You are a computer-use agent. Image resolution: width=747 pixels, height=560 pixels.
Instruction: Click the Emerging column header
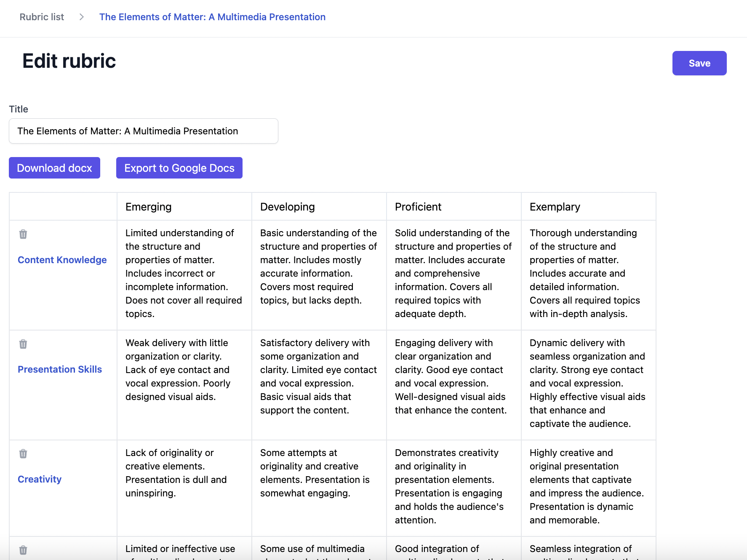148,207
